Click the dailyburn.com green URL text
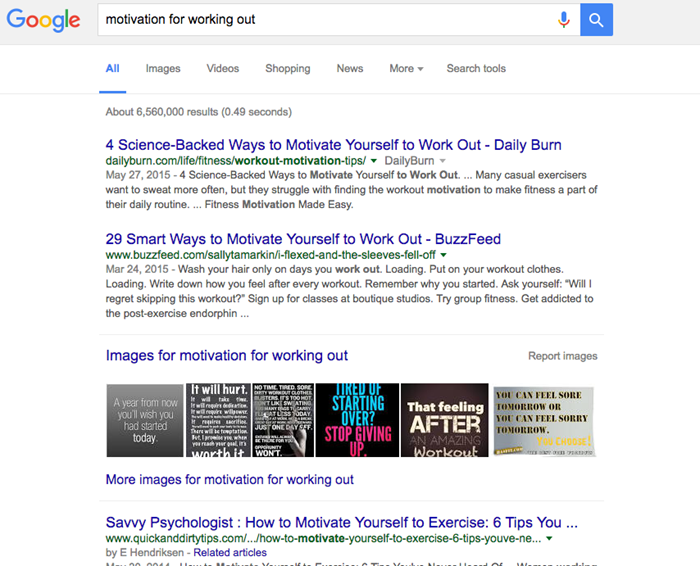This screenshot has width=700, height=566. [236, 161]
